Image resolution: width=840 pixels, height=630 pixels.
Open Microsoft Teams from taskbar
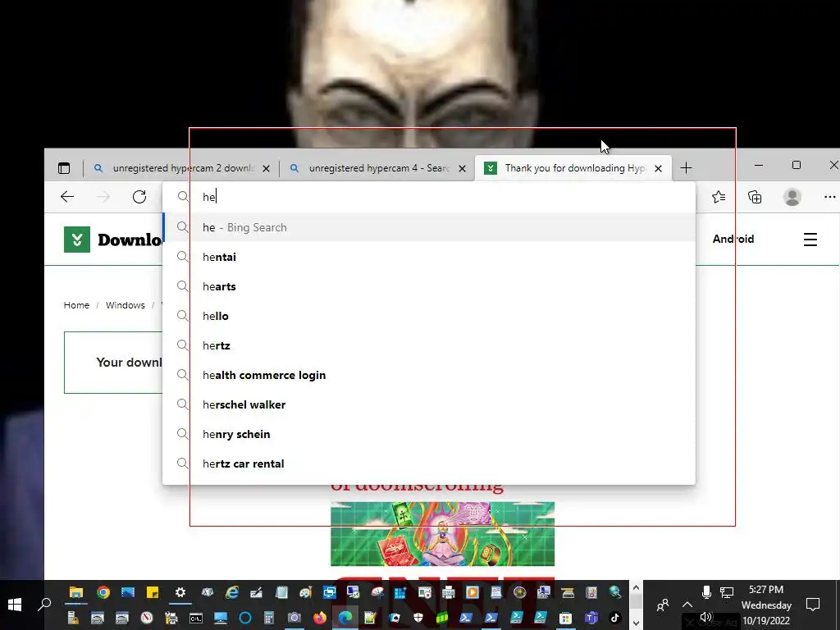pyautogui.click(x=591, y=618)
